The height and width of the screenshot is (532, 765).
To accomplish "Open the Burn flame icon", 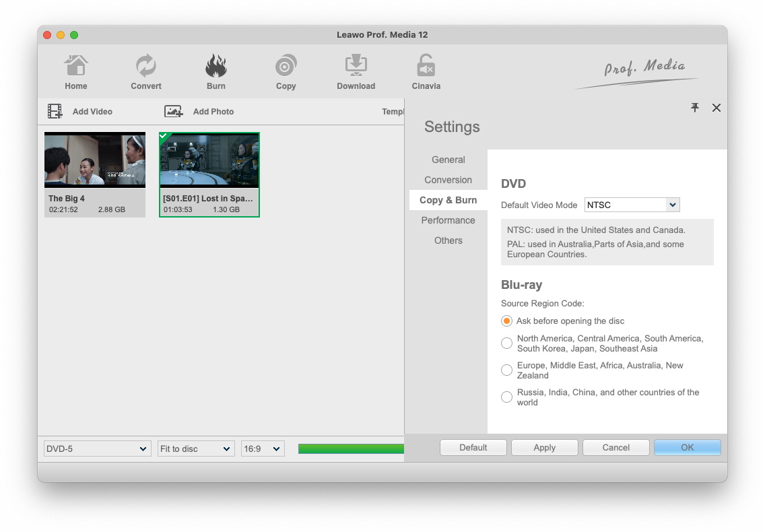I will (216, 67).
